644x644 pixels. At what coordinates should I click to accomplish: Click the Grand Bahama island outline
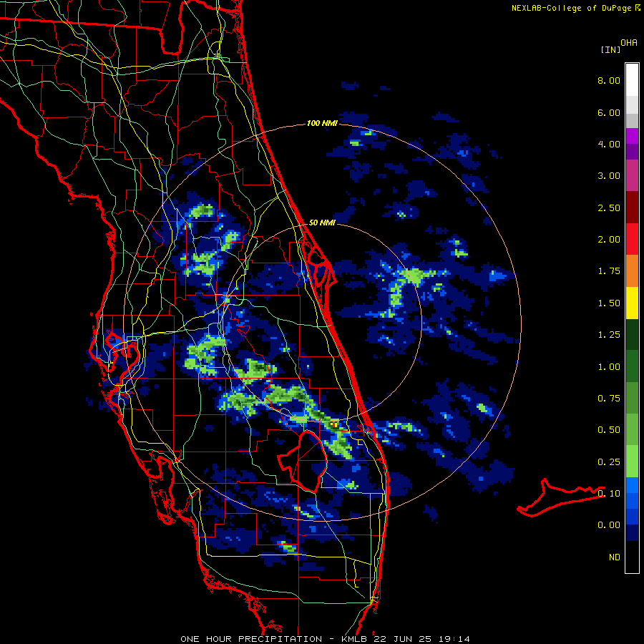(561, 497)
